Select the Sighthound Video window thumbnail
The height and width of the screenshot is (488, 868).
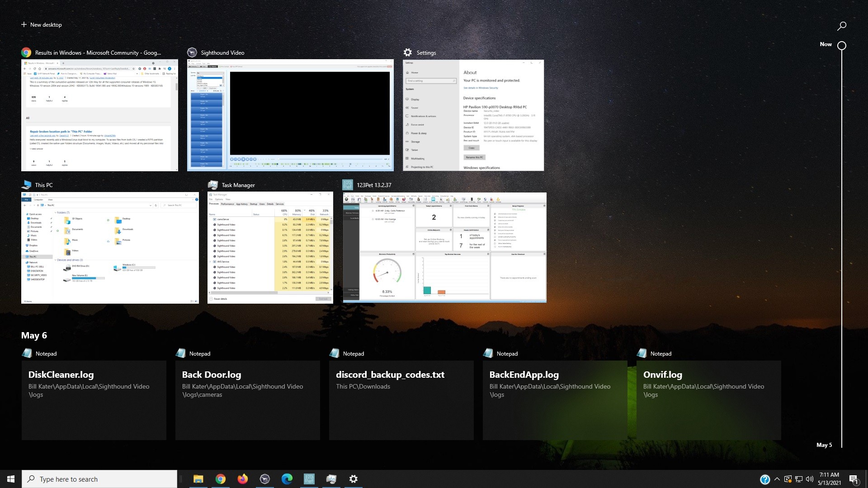click(290, 115)
